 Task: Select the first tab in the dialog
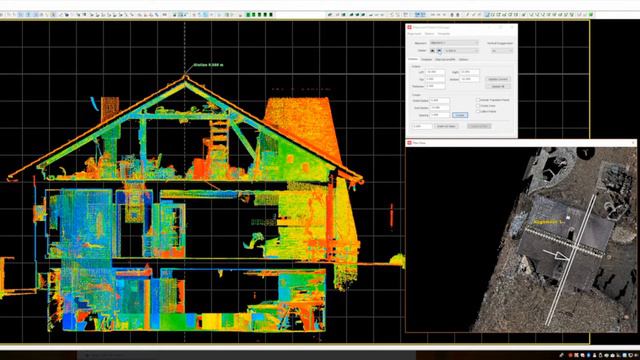tap(413, 59)
